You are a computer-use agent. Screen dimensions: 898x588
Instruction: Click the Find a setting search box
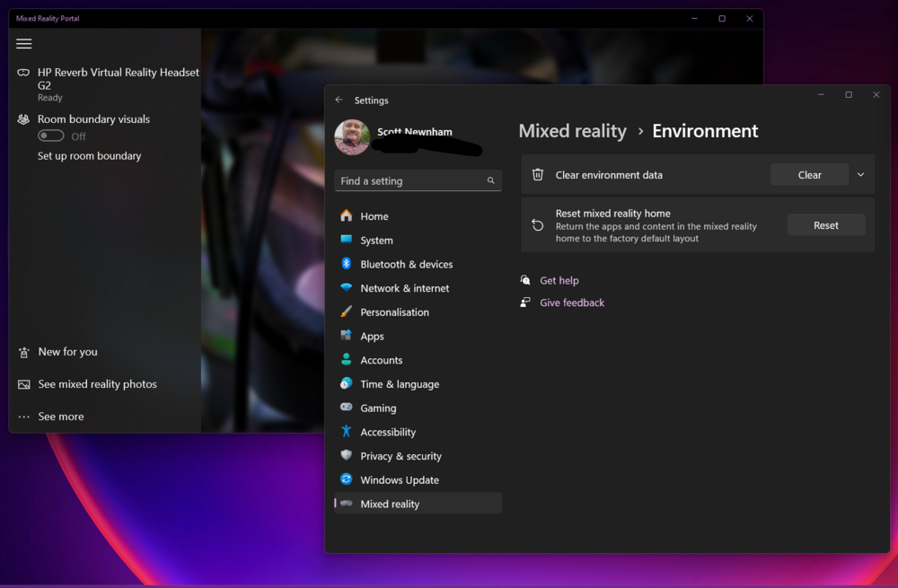coord(409,180)
